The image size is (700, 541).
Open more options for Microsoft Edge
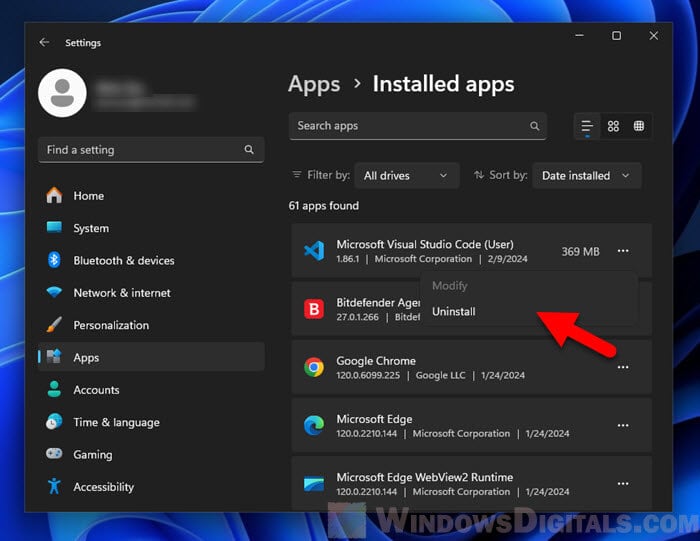(x=623, y=425)
